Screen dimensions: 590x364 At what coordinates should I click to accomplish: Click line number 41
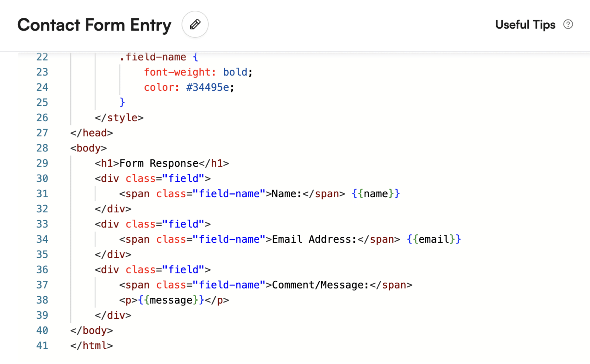point(42,346)
